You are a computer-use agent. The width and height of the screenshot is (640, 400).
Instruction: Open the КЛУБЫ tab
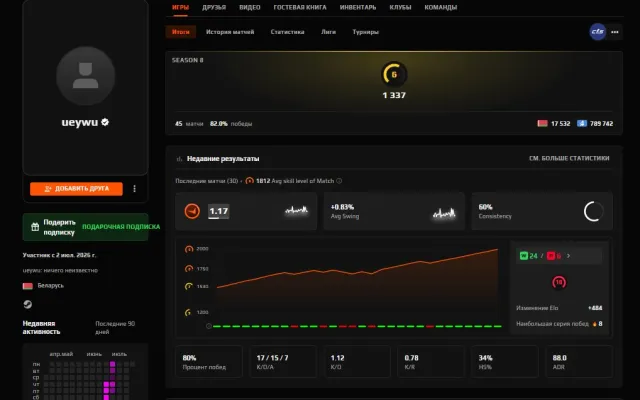400,7
